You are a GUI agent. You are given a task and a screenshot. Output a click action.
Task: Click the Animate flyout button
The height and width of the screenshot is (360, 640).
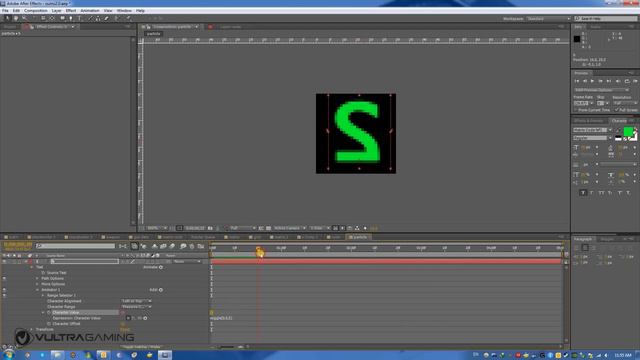161,267
